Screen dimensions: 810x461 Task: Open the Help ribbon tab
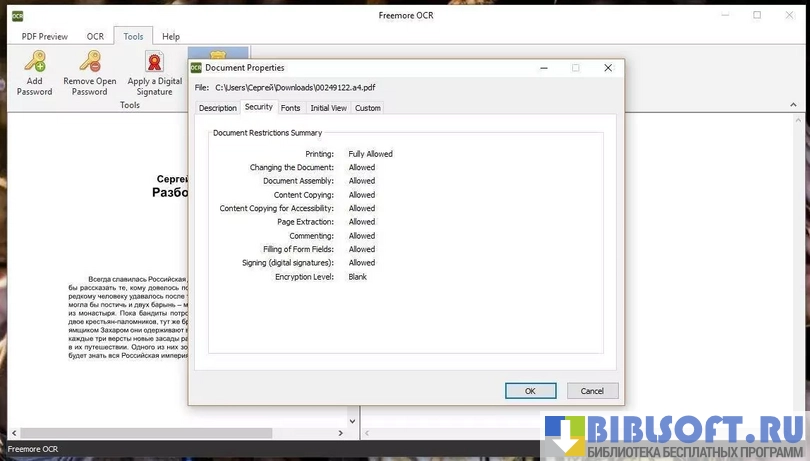(171, 36)
